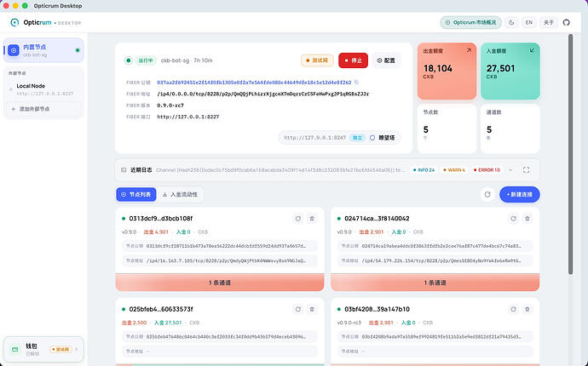Open the GitHub icon link
Viewport: 588px width, 366px height.
(566, 22)
